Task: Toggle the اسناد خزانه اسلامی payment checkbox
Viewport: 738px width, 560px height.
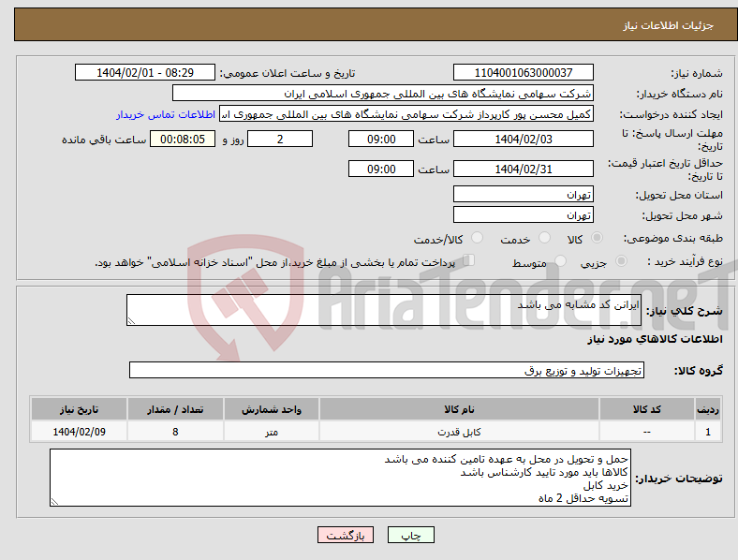Action: coord(469,260)
